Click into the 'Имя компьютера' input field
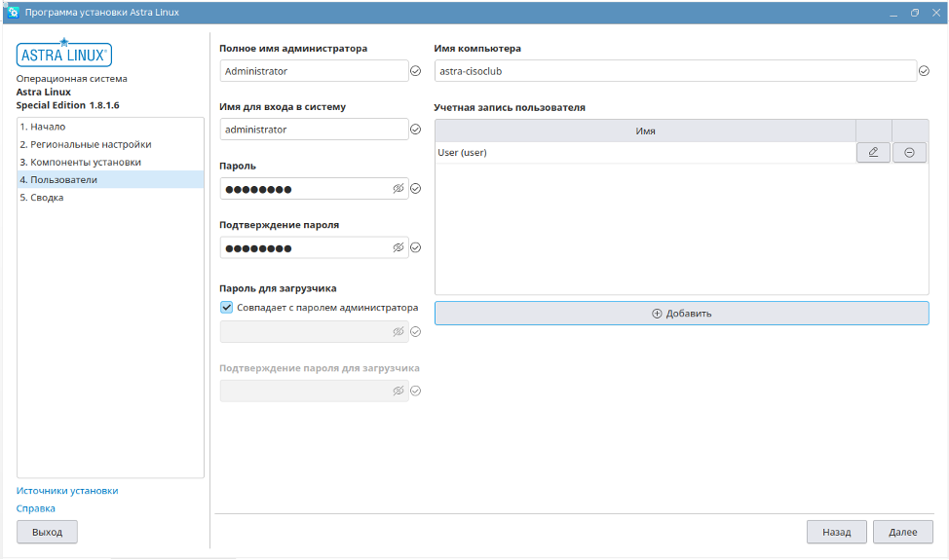 (674, 71)
